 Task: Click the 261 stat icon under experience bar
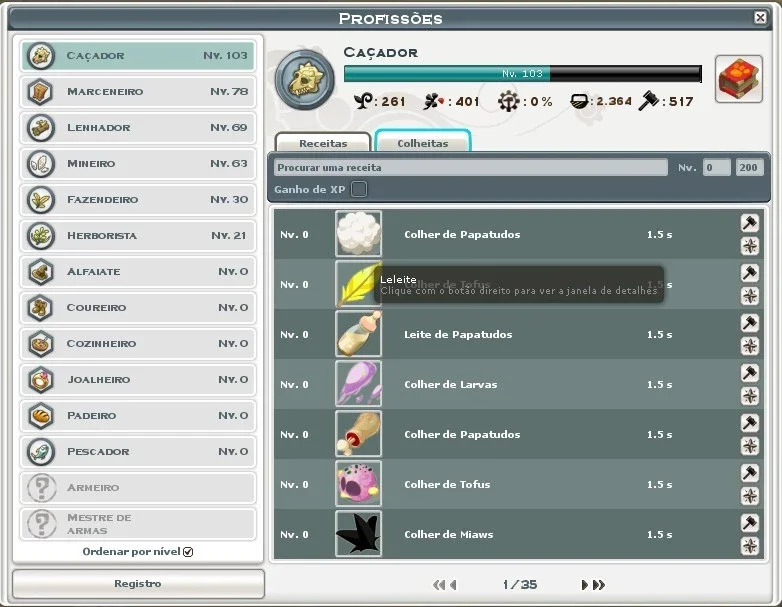pos(363,101)
